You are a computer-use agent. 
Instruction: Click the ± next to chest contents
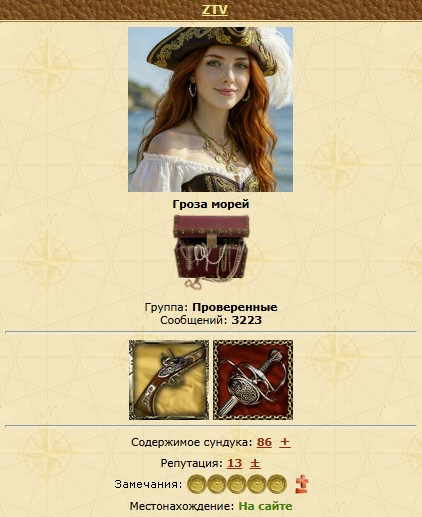tap(285, 442)
